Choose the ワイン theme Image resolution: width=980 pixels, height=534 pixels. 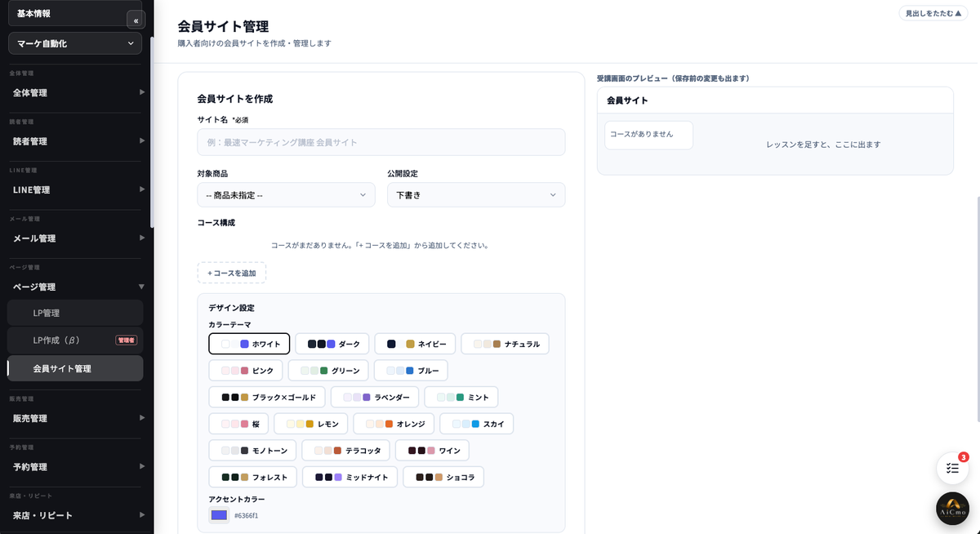click(432, 450)
